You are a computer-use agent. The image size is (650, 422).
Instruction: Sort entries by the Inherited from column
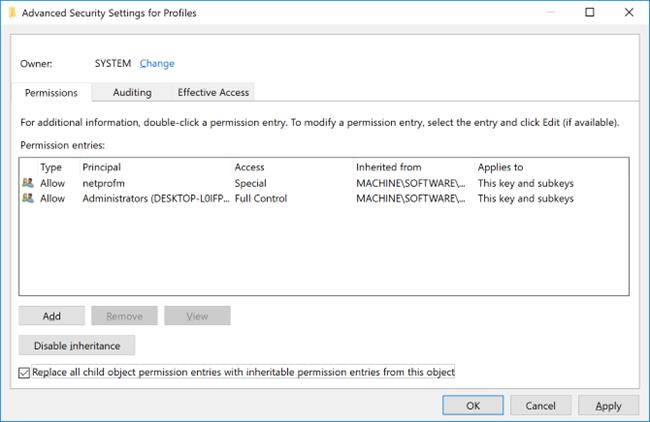point(388,167)
